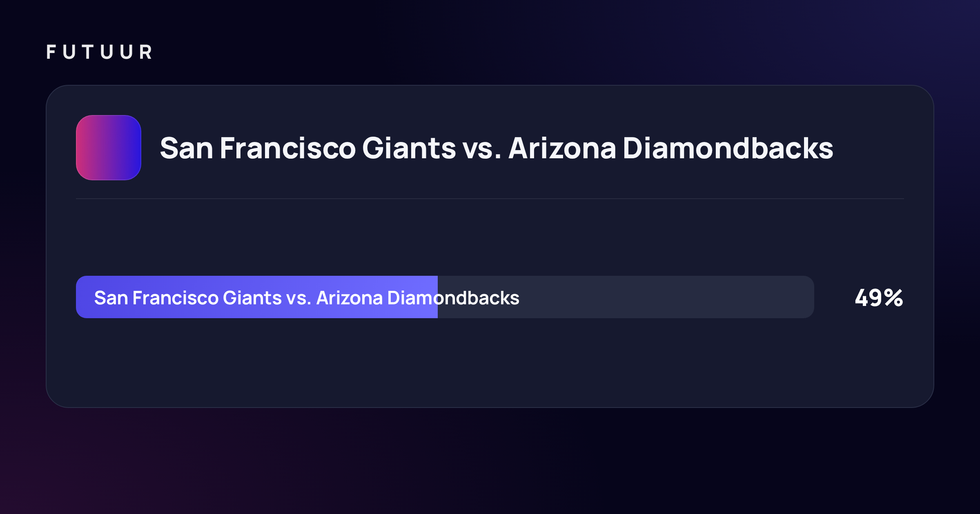
Task: Click the words San Francisco in the card title
Action: 258,148
